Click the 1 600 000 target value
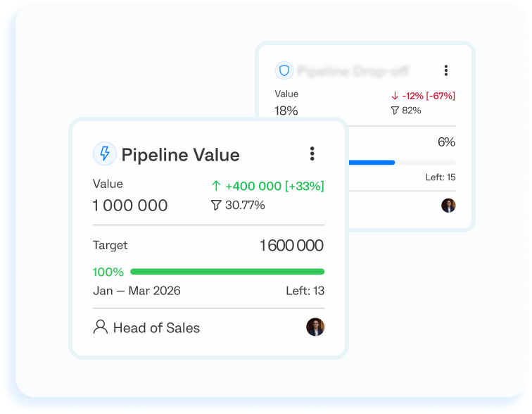 [x=292, y=245]
